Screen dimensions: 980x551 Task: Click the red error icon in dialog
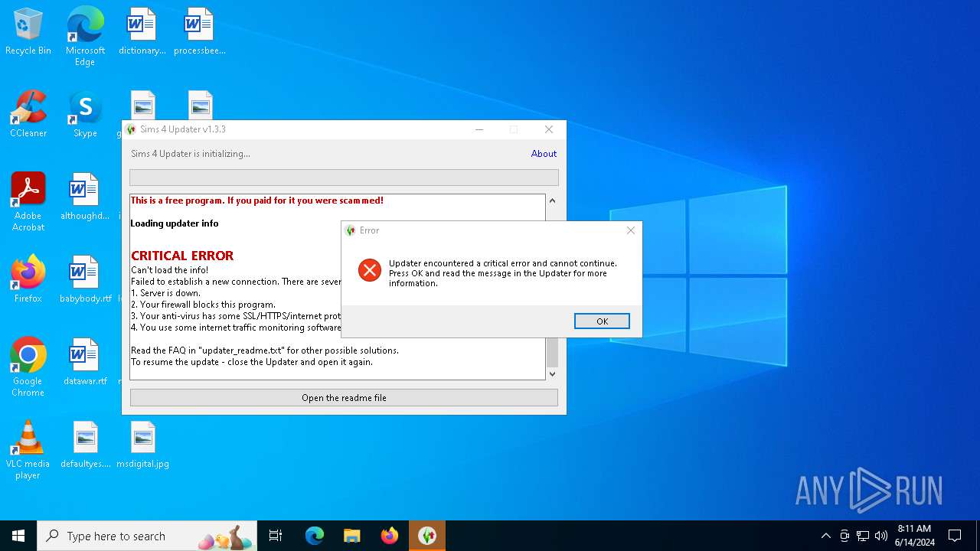point(370,269)
